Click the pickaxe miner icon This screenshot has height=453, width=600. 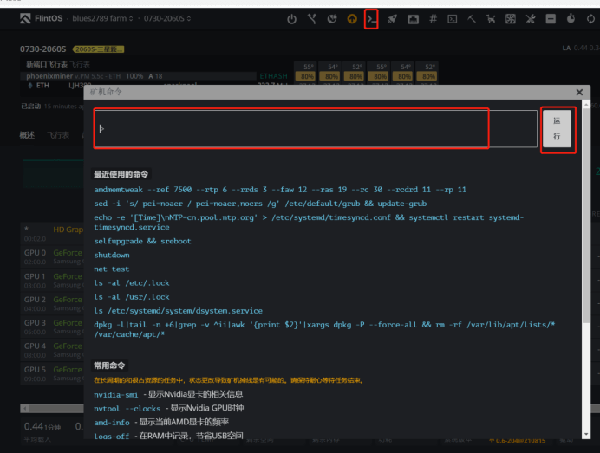(471, 19)
